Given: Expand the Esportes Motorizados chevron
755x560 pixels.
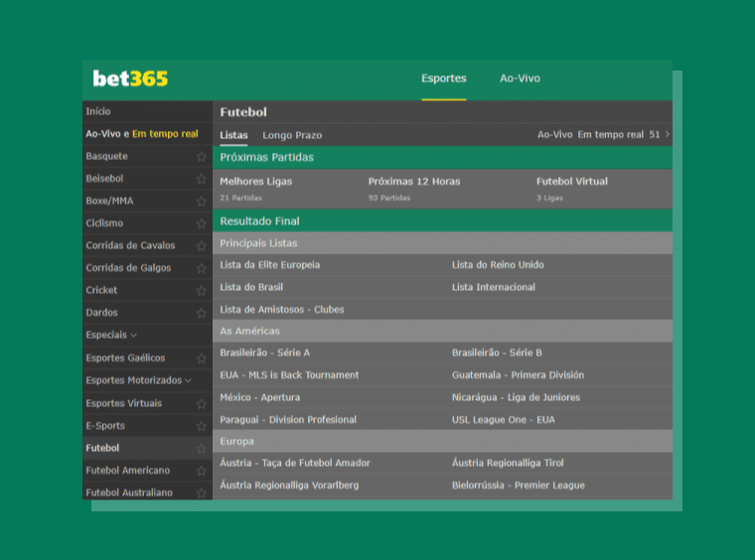Looking at the screenshot, I should (x=188, y=380).
